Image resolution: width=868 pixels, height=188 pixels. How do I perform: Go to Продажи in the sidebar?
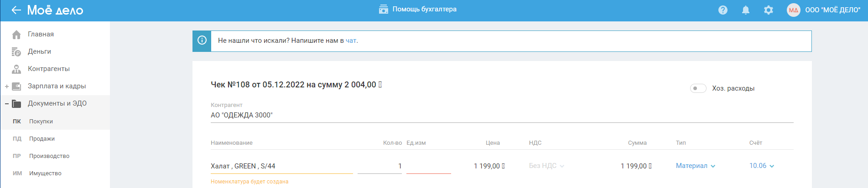click(42, 139)
